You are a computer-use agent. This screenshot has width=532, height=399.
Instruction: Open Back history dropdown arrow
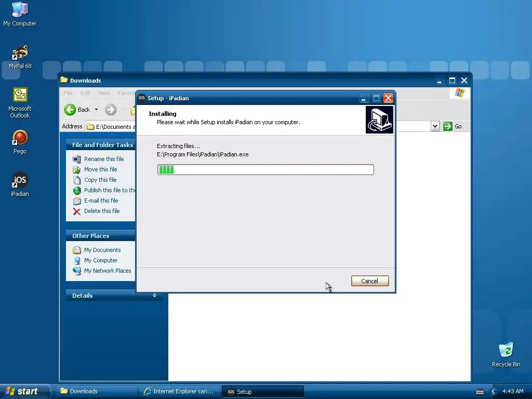click(x=96, y=110)
